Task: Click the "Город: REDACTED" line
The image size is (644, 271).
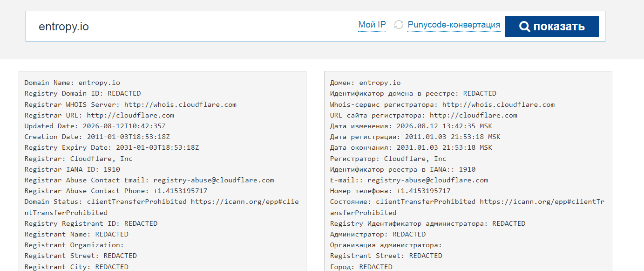Action: coord(361,267)
